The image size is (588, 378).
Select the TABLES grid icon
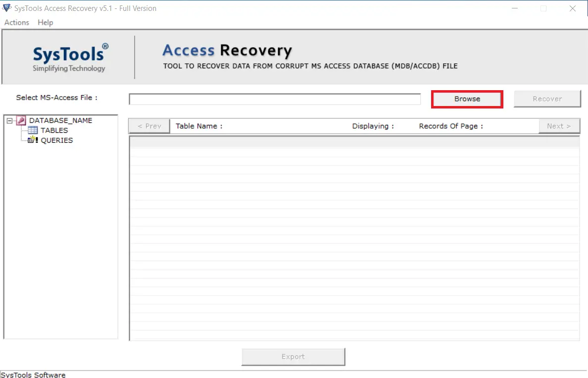click(33, 130)
